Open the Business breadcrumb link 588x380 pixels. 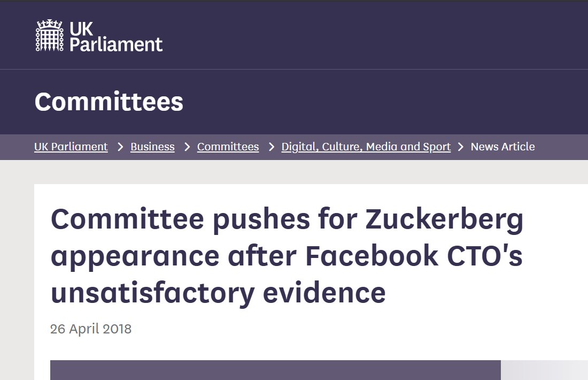152,147
